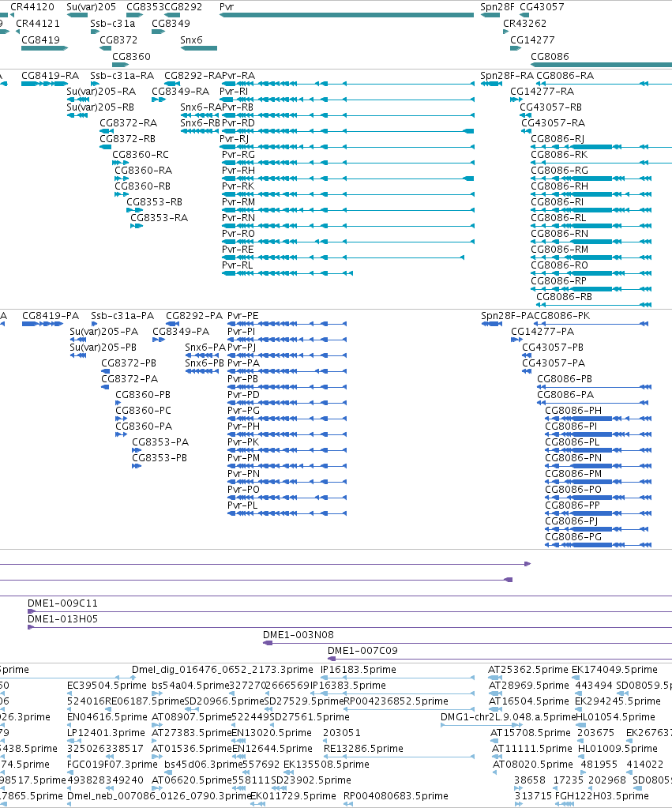The height and width of the screenshot is (808, 672).
Task: Select transcript Pvr-RL label
Action: [238, 265]
